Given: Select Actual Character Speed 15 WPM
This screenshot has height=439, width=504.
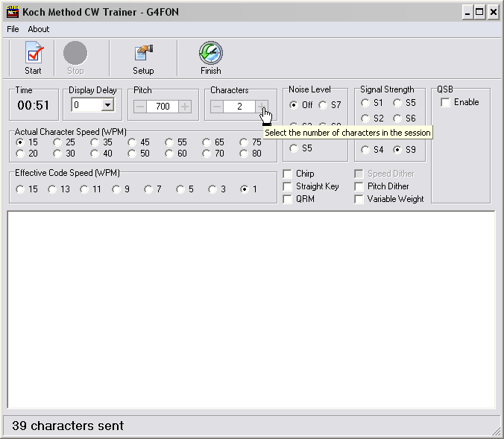Looking at the screenshot, I should pyautogui.click(x=20, y=142).
